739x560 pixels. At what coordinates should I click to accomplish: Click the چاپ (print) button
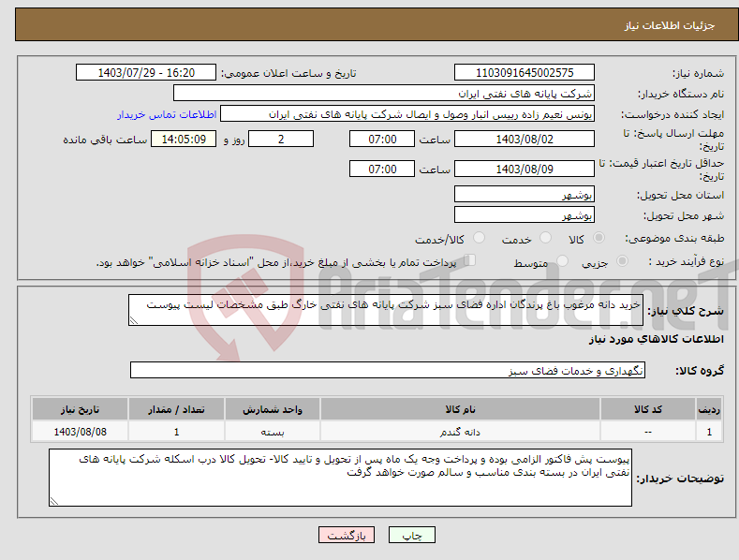coord(411,535)
